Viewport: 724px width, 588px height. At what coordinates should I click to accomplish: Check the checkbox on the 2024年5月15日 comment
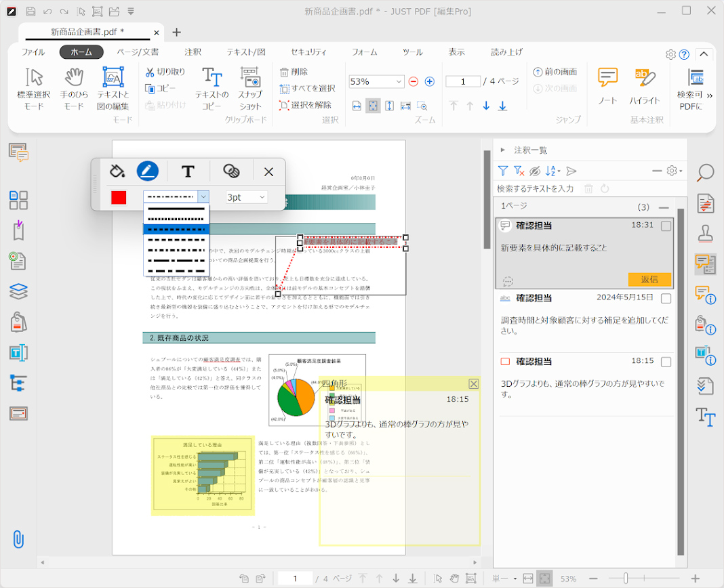666,298
